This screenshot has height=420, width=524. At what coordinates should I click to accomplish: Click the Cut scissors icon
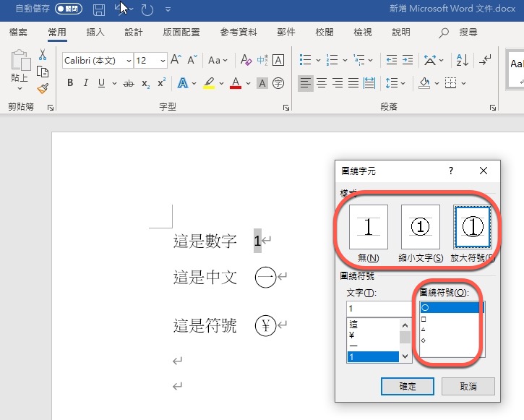click(x=43, y=55)
